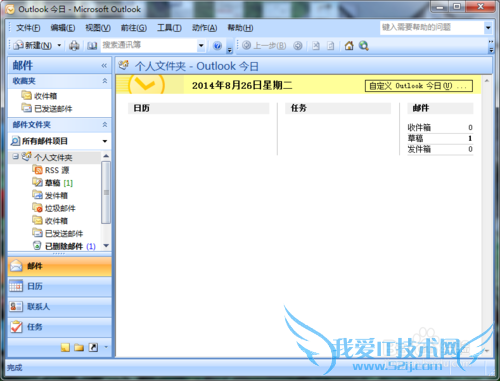Click the Forward arrow icon

[x=298, y=46]
